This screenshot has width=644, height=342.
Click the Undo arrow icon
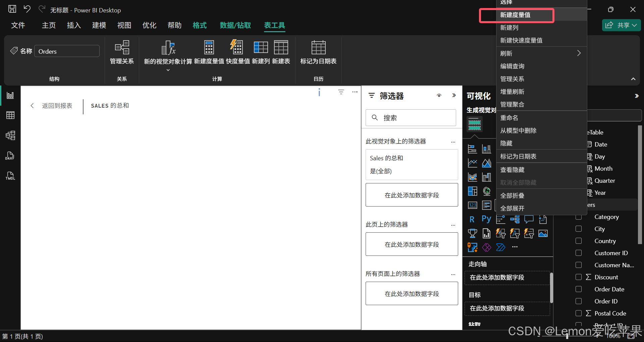click(27, 9)
